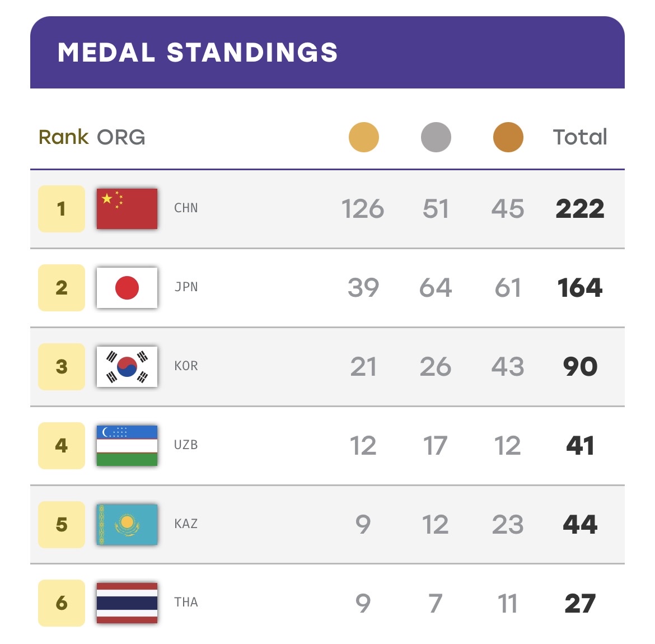Click the ORG column header
The width and height of the screenshot is (655, 644).
click(121, 137)
